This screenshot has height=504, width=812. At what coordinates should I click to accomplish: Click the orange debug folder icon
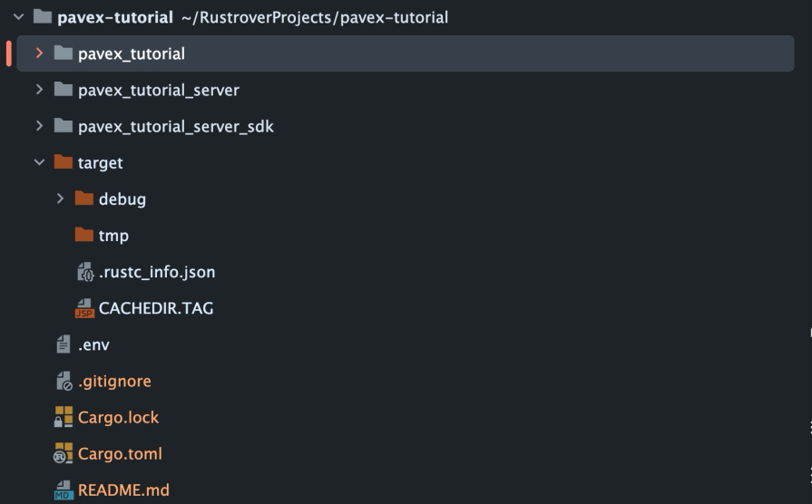click(84, 199)
